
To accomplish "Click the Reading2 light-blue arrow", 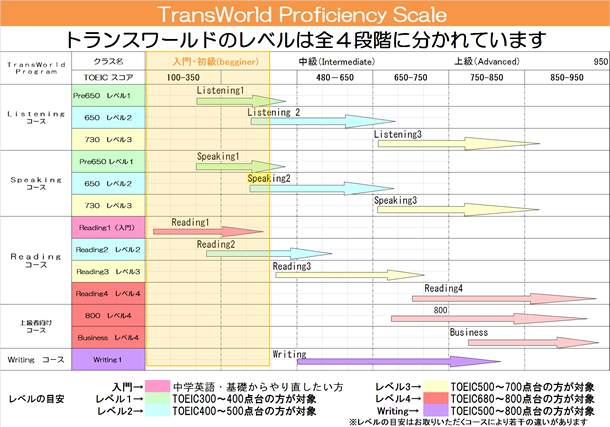I will pos(269,254).
